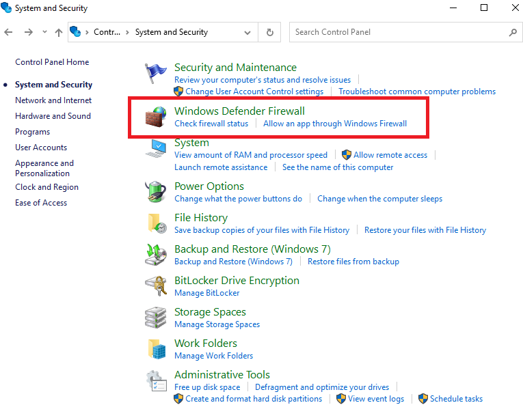The width and height of the screenshot is (523, 420).
Task: Expand the chevron before Contr... in address bar
Action: 87,32
